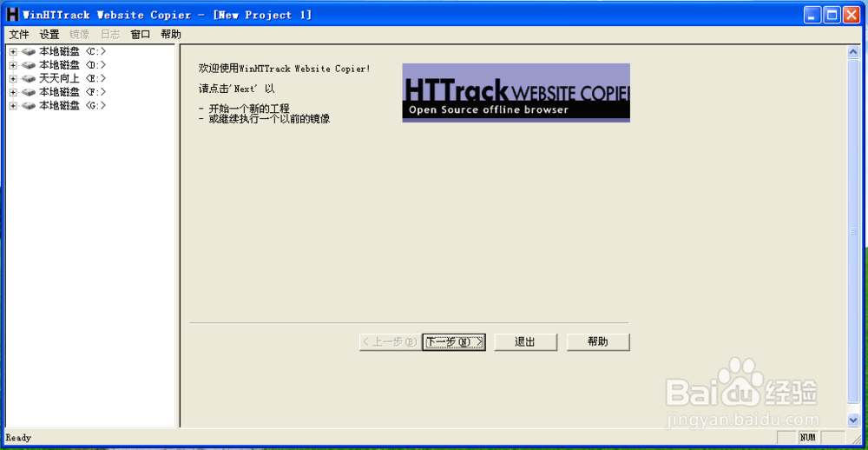868x450 pixels.
Task: Click the drive icon for F:
Action: (29, 92)
